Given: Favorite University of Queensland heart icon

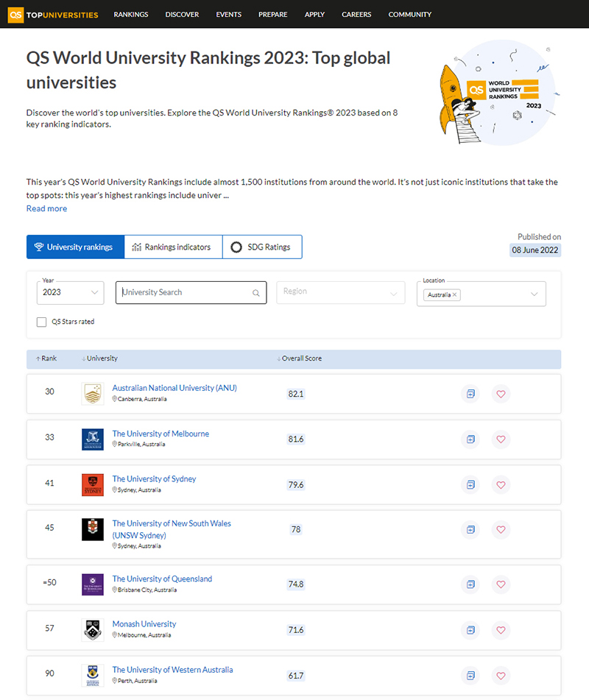Looking at the screenshot, I should click(501, 584).
